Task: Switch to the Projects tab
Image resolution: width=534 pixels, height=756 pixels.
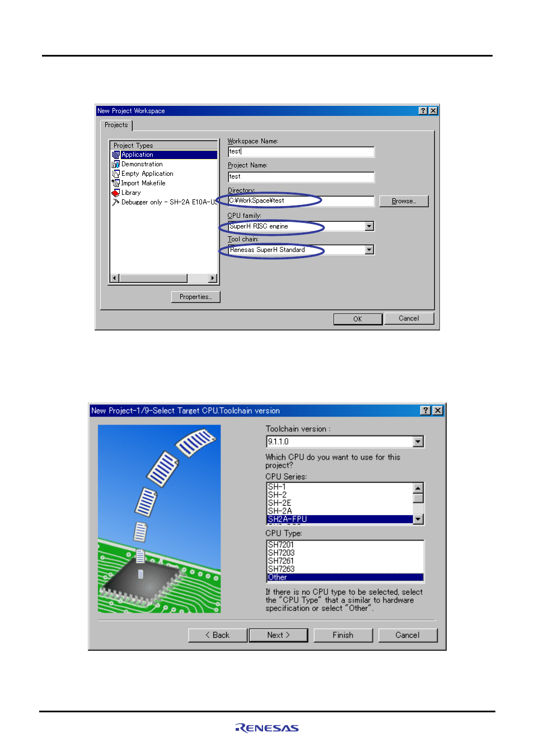Action: coord(116,125)
